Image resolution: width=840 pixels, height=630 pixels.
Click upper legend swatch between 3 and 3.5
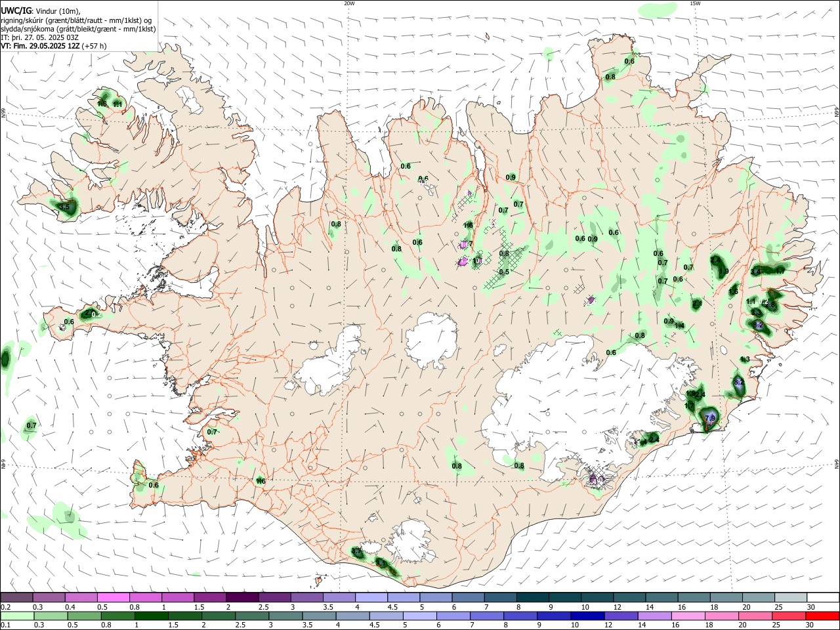(x=307, y=597)
